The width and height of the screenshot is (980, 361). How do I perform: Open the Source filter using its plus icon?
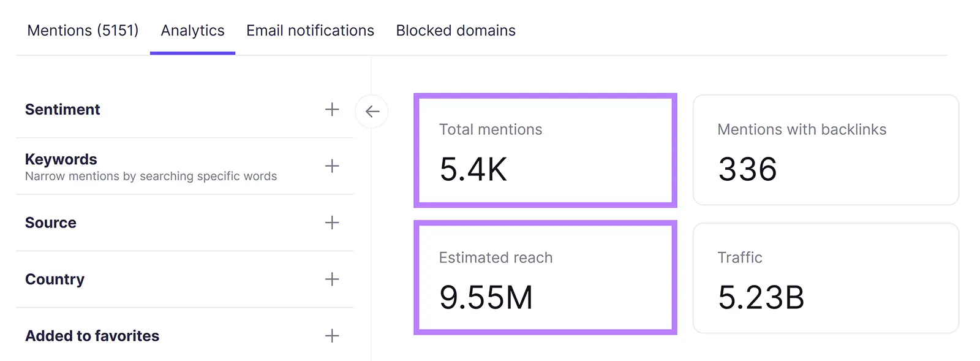click(x=331, y=223)
